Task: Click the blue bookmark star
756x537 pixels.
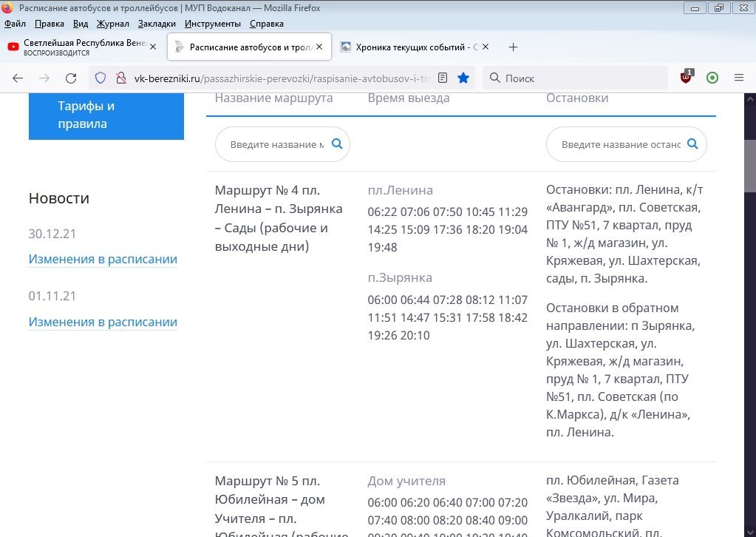Action: pyautogui.click(x=463, y=78)
